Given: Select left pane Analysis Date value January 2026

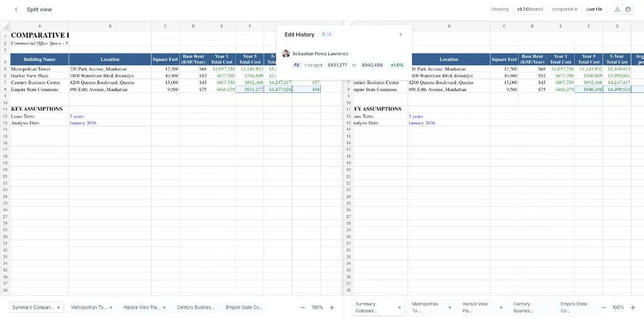Looking at the screenshot, I should click(110, 123).
